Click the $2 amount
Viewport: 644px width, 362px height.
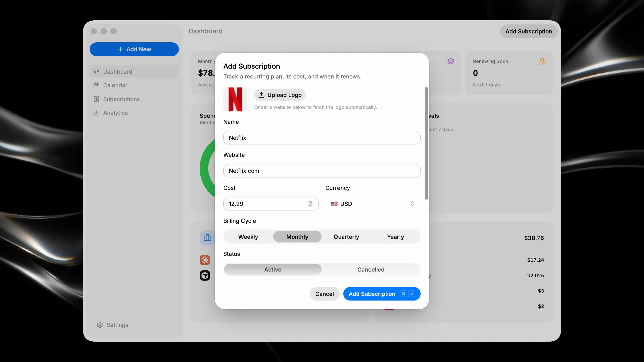click(x=541, y=306)
